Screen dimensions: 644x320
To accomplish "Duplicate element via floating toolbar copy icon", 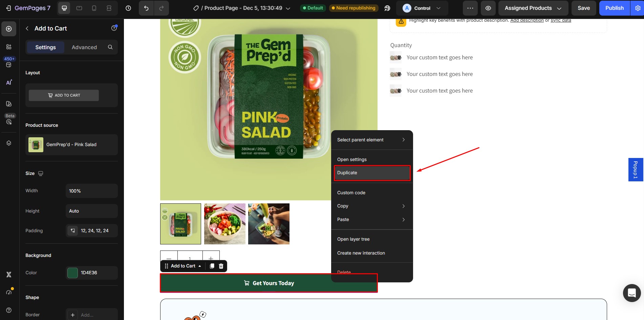I will [212, 266].
